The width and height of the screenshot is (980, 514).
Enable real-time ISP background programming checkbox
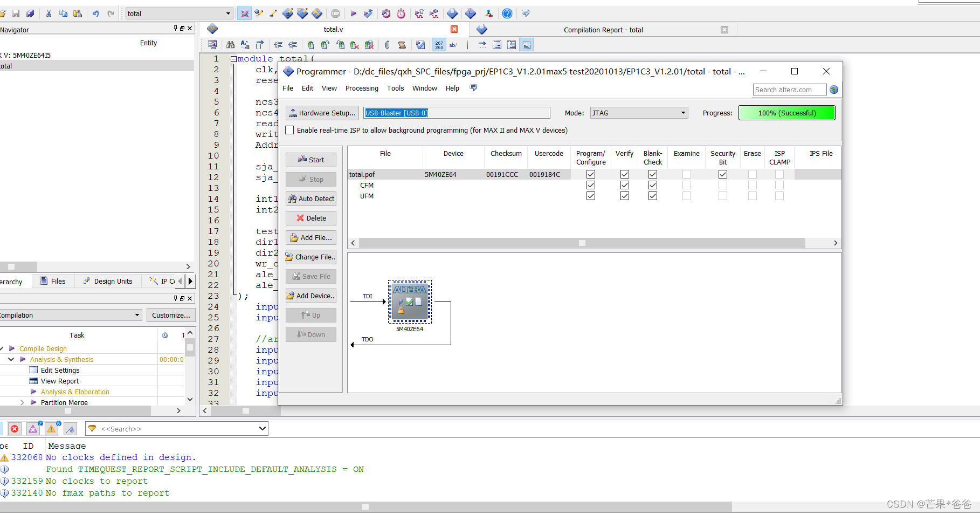[x=289, y=130]
